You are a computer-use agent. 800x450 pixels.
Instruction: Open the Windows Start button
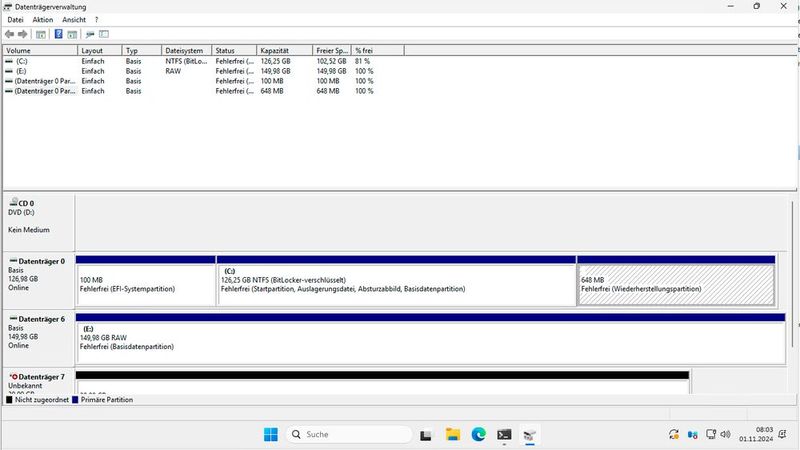click(x=271, y=434)
